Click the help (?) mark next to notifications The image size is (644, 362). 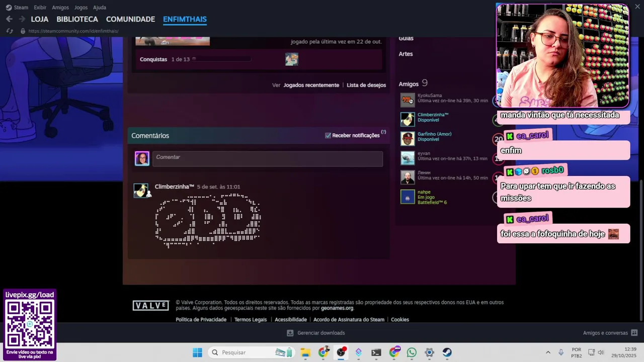pos(383,132)
